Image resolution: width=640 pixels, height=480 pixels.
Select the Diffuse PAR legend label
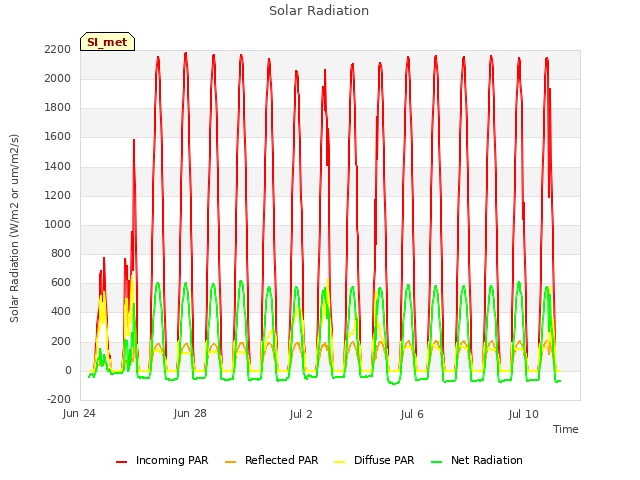(x=384, y=460)
